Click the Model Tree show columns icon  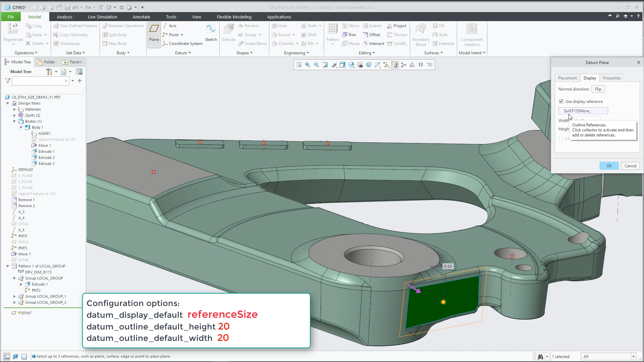point(79,72)
